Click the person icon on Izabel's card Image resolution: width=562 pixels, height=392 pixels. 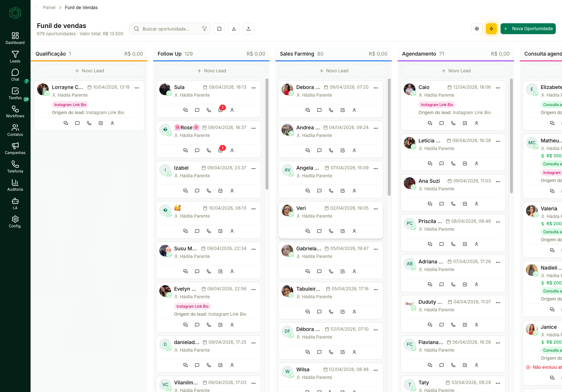(x=232, y=191)
